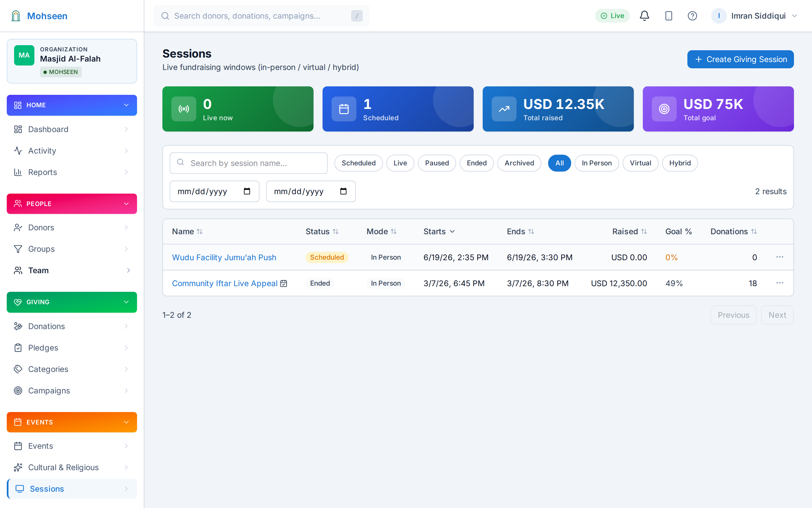Toggle the Paused status filter chip
Image resolution: width=812 pixels, height=508 pixels.
tap(436, 163)
